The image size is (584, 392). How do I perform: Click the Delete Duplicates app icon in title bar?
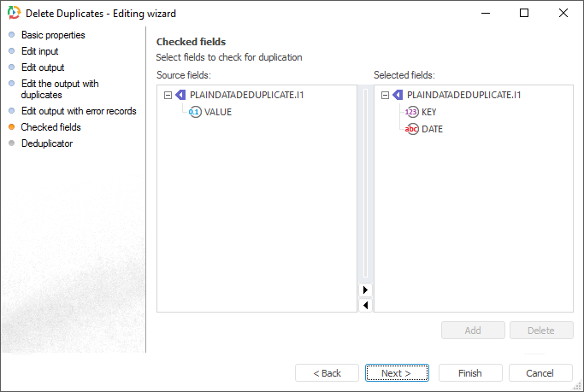coord(14,13)
